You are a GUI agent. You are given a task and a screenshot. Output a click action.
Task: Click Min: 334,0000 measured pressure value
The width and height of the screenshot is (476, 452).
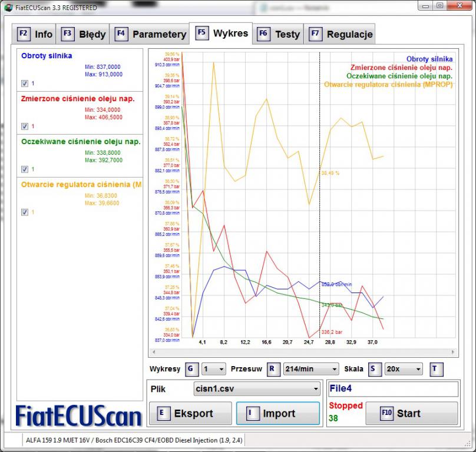103,110
